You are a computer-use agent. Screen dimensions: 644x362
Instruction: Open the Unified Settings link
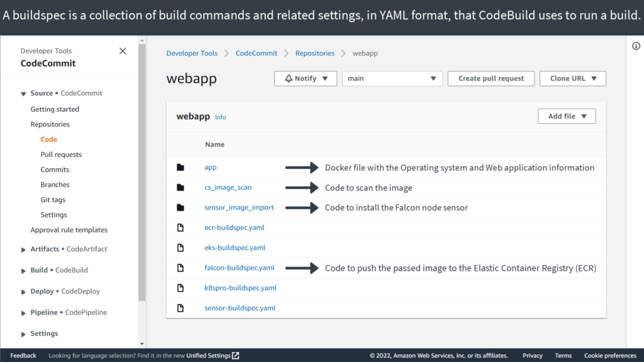pyautogui.click(x=209, y=356)
